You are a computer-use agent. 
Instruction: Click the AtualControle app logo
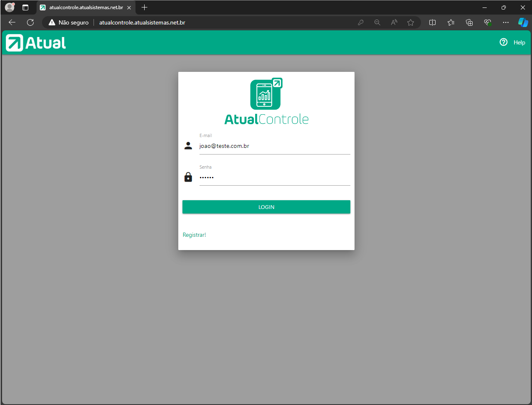coord(266,101)
